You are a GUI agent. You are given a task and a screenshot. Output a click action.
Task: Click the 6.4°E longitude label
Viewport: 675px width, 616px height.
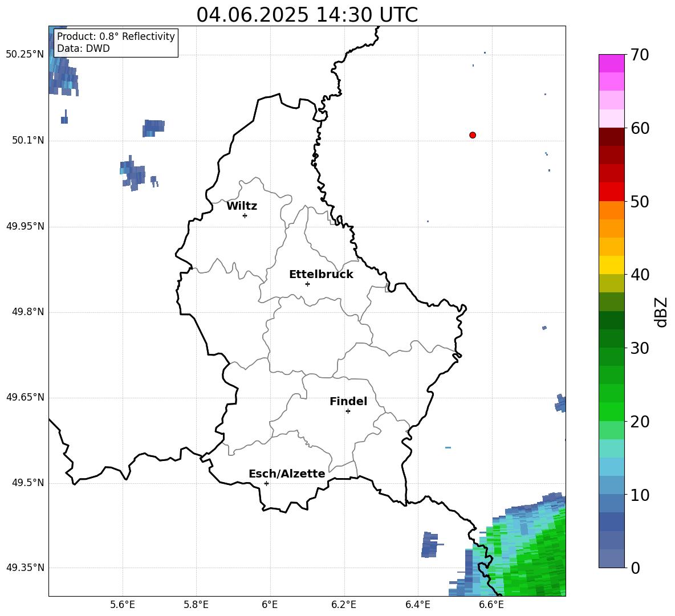[x=417, y=605]
